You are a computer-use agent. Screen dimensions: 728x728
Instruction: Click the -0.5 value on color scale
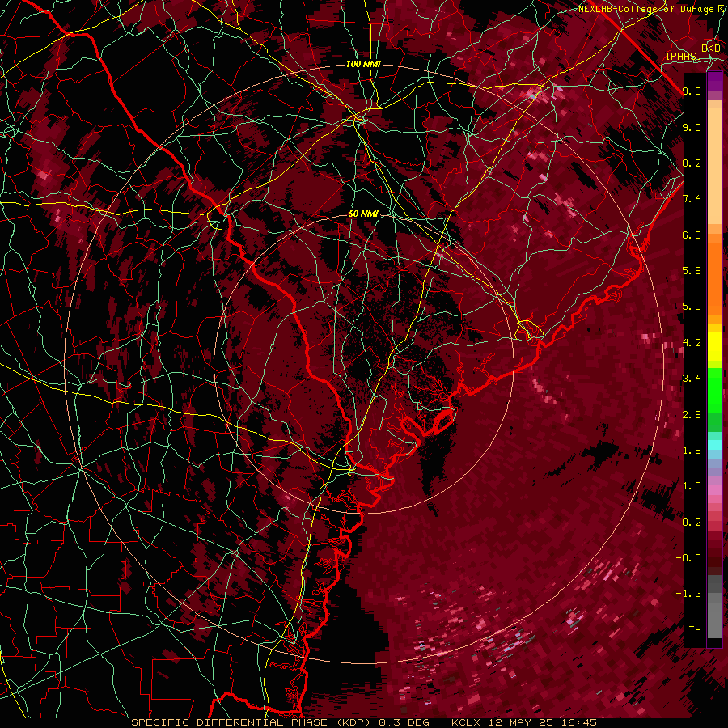(689, 558)
